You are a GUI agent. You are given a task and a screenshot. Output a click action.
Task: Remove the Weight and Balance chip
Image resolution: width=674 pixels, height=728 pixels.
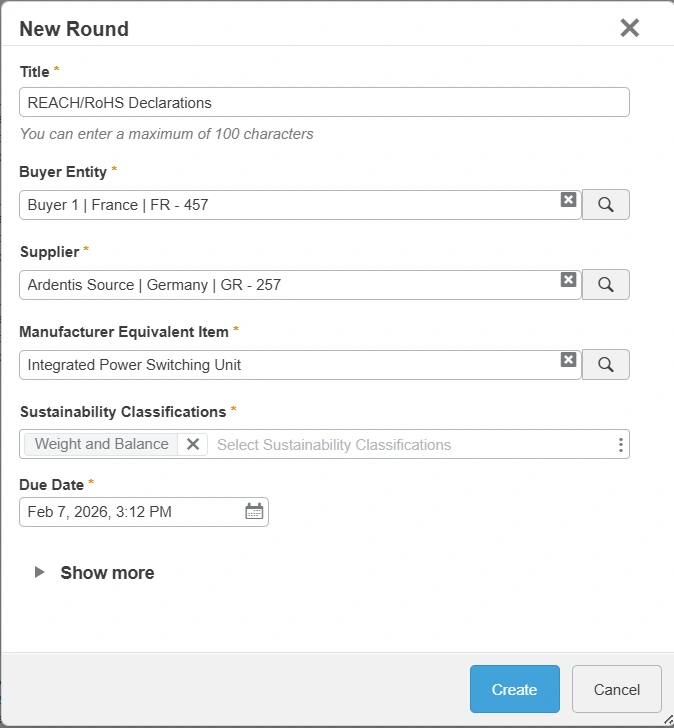click(x=193, y=444)
